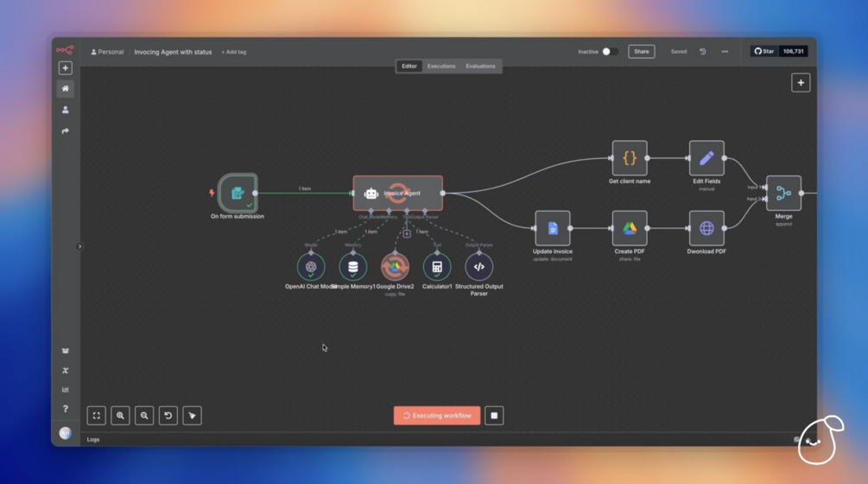The image size is (868, 484).
Task: Select the Dwonload PDF node
Action: tap(706, 228)
